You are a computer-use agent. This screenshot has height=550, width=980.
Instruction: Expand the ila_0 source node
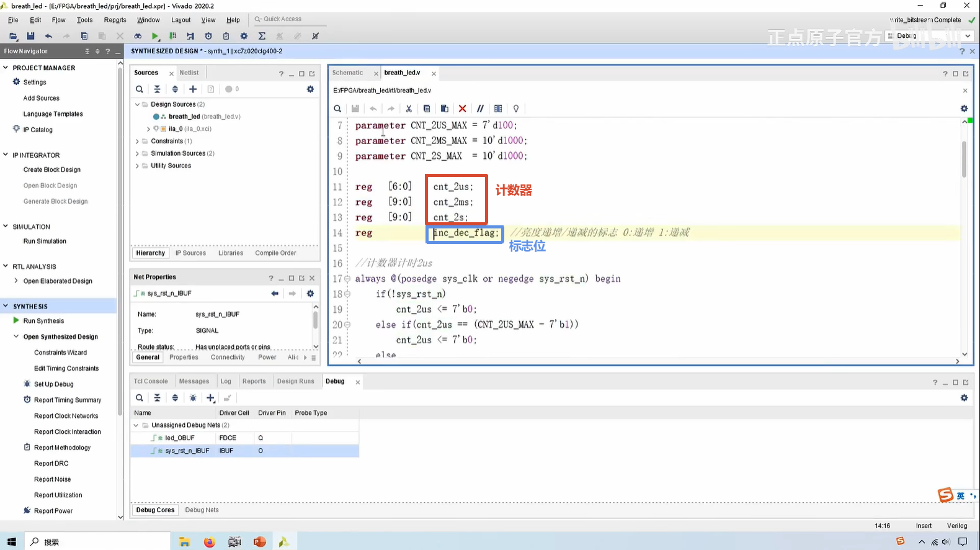(x=148, y=129)
